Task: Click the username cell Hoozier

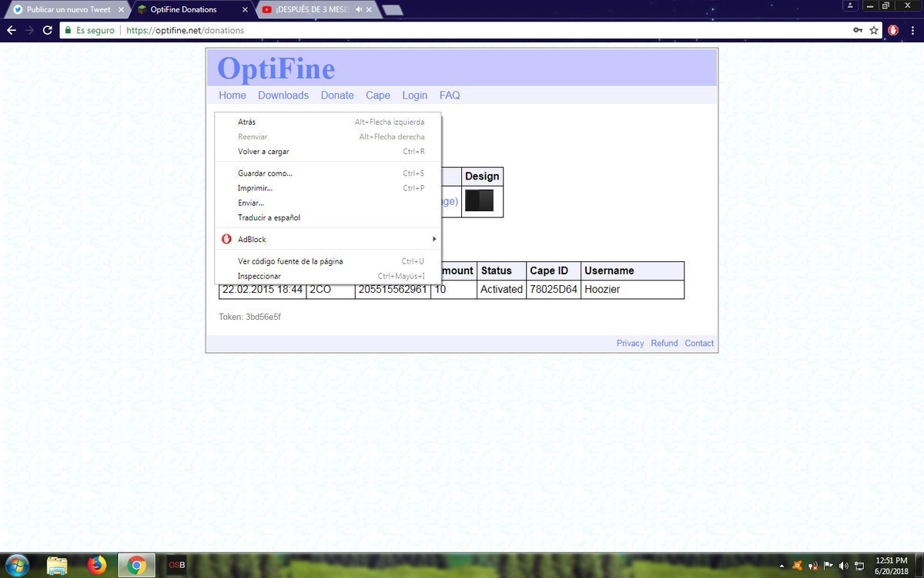Action: click(632, 290)
